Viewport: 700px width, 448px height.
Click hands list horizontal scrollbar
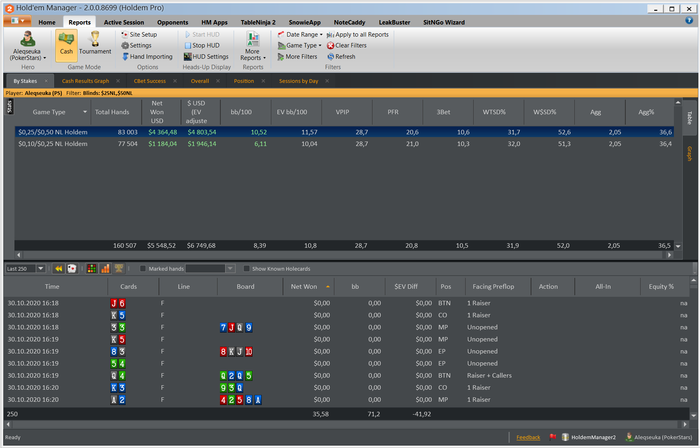pos(346,424)
